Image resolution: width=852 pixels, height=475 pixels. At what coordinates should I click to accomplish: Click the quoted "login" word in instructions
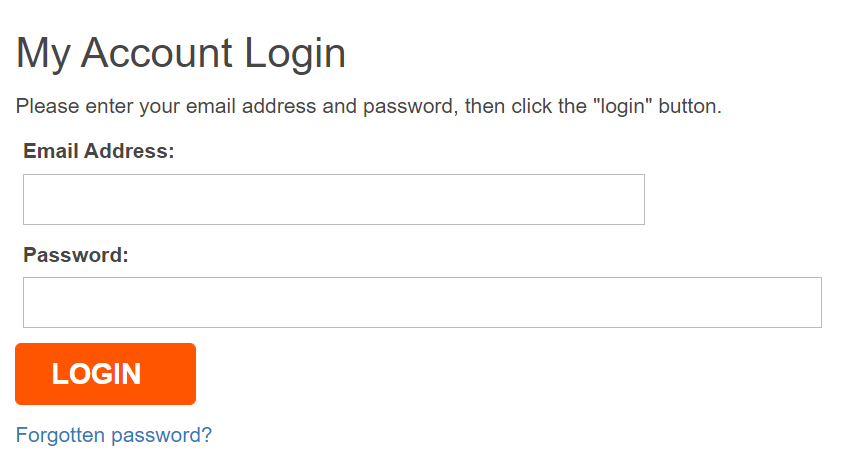point(622,107)
